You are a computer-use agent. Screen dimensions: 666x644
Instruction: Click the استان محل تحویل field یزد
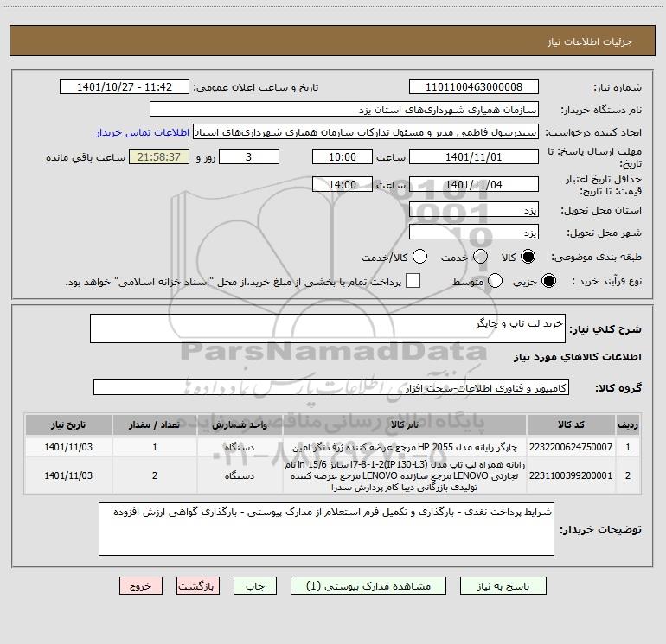click(x=474, y=210)
